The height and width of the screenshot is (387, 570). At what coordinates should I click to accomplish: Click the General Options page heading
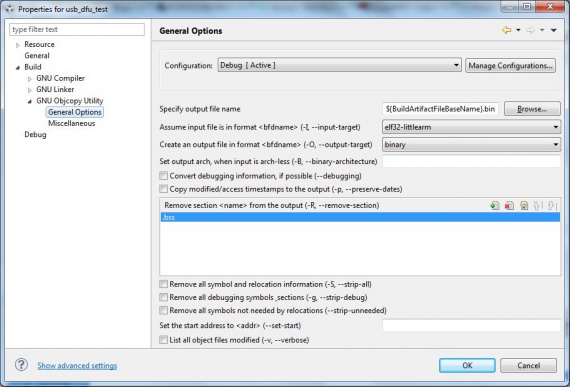point(191,31)
